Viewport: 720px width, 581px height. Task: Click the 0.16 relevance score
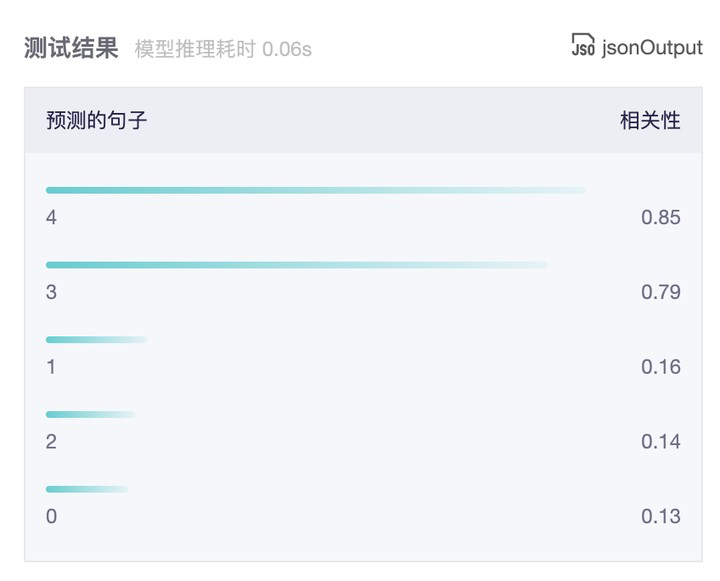661,367
